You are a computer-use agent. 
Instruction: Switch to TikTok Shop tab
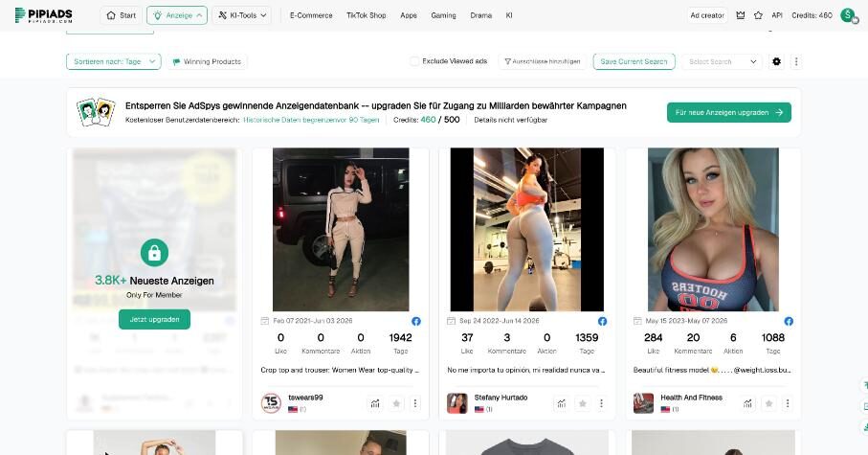pos(366,15)
